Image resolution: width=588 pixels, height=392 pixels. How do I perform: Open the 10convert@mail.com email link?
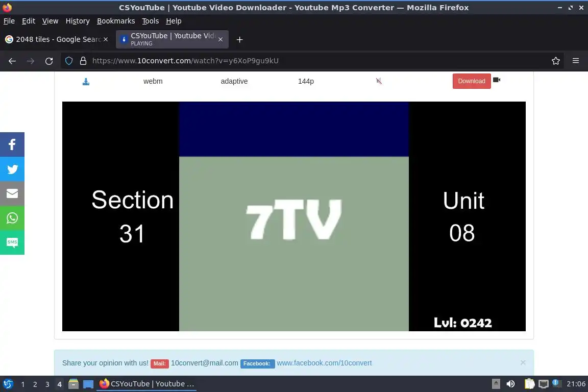204,363
